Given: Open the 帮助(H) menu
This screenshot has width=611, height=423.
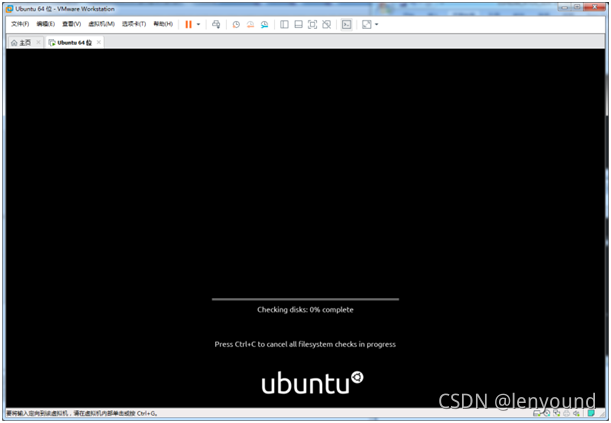Looking at the screenshot, I should pos(163,24).
